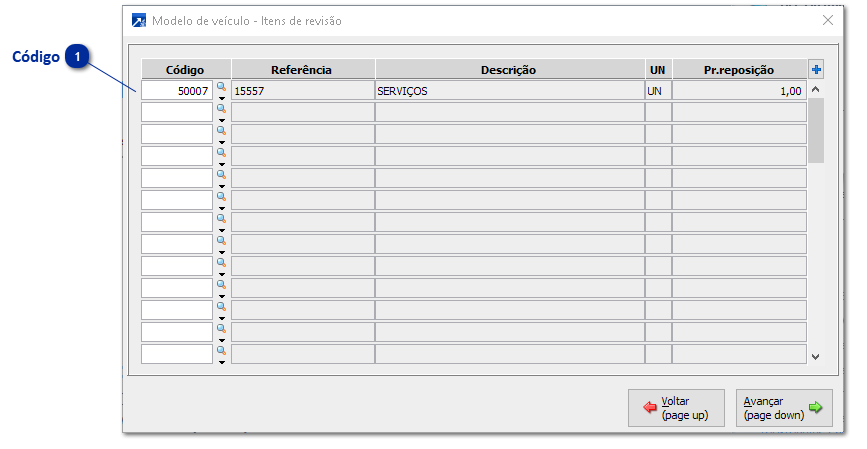
Task: Click the grid scroll-down arrow
Action: coord(816,357)
